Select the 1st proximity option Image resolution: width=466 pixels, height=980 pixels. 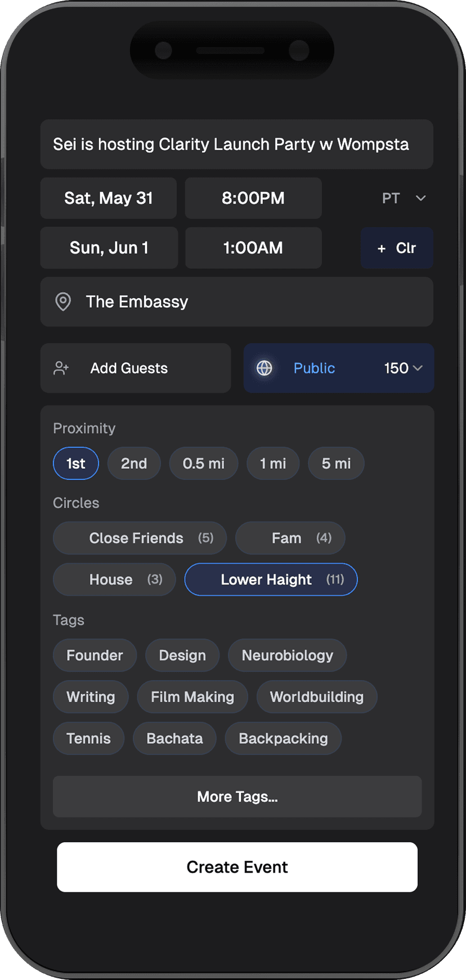[75, 463]
